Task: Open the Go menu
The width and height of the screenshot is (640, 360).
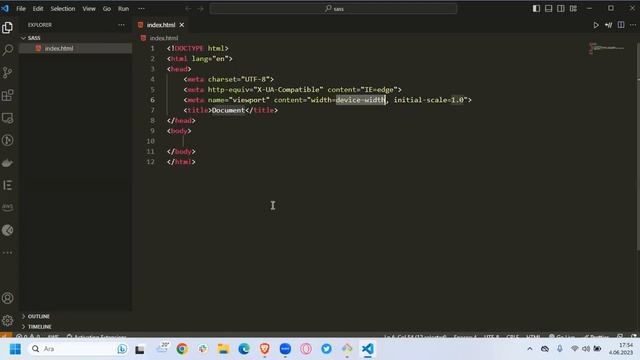Action: coord(107,9)
